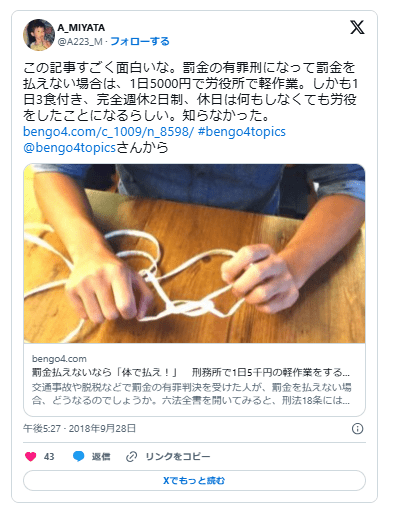Click リンクをコピー to copy the link
The width and height of the screenshot is (405, 511).
click(178, 457)
